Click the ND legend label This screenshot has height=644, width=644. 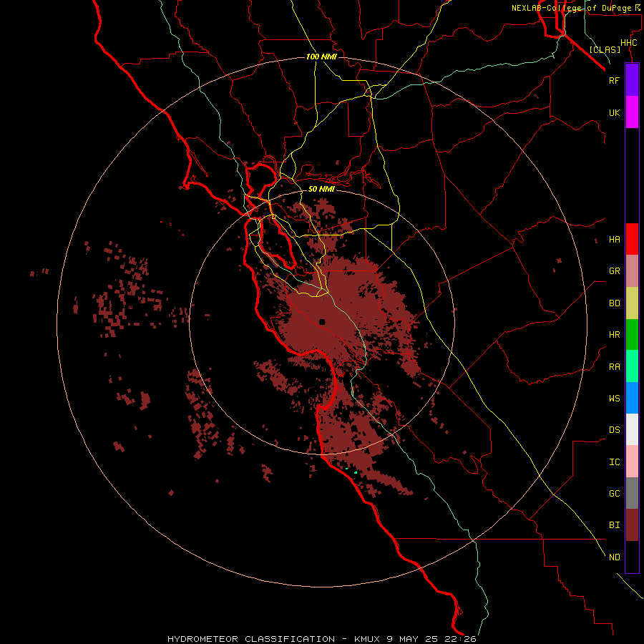pyautogui.click(x=614, y=557)
